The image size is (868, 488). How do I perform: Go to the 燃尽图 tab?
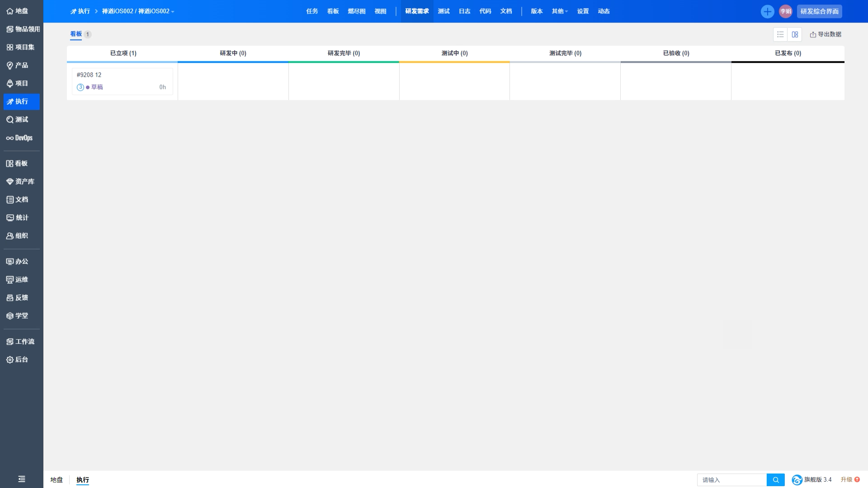356,11
